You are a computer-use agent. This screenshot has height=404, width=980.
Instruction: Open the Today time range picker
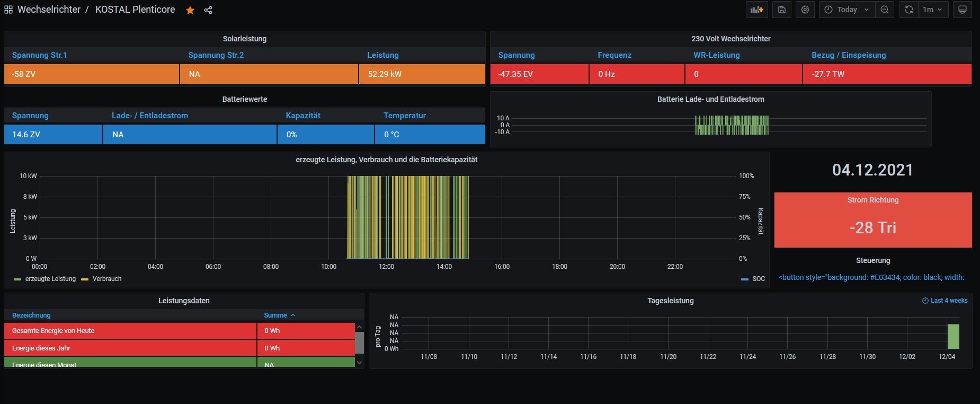(847, 10)
